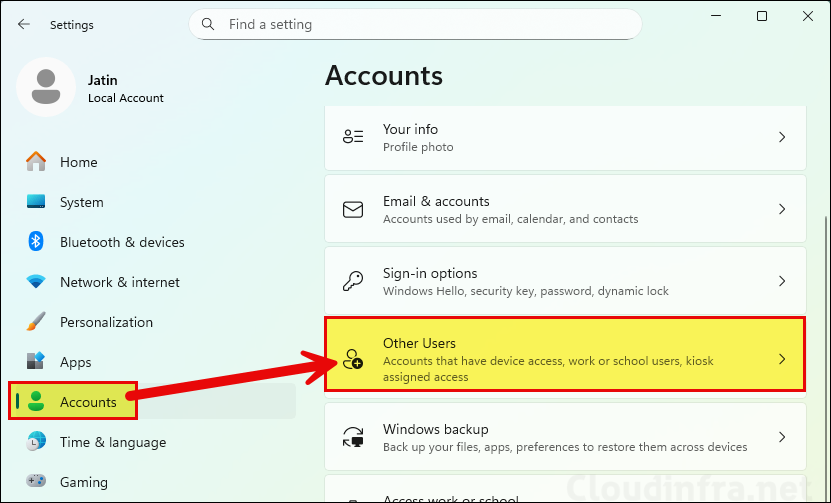Click the search magnifier icon

tap(208, 24)
